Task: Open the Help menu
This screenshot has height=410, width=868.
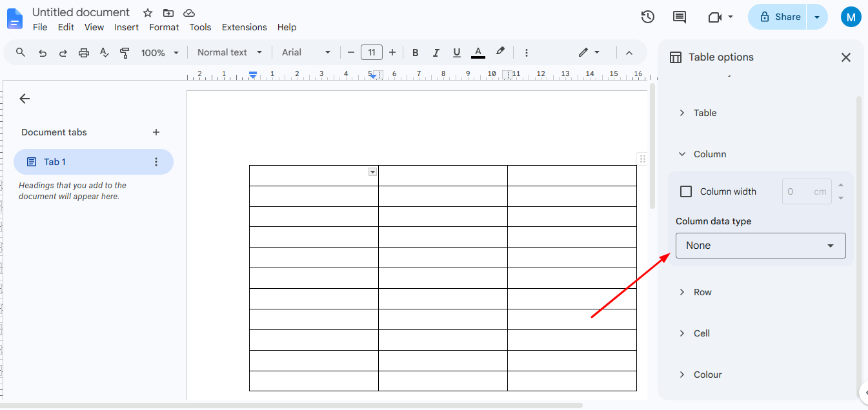Action: (287, 27)
